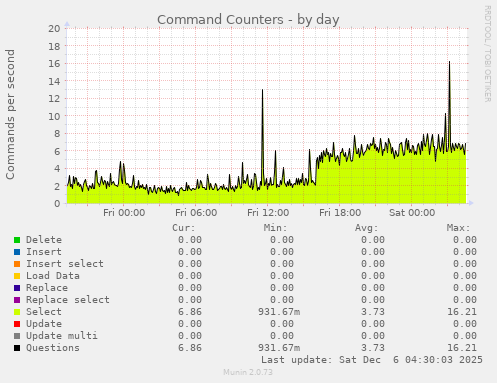This screenshot has width=497, height=383.
Task: Click the 'Select' legend label
Action: click(44, 312)
